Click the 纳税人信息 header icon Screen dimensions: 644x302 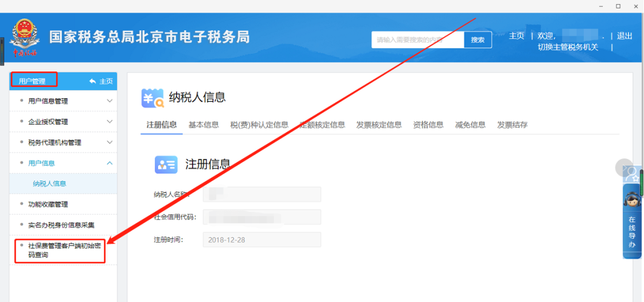[x=153, y=98]
